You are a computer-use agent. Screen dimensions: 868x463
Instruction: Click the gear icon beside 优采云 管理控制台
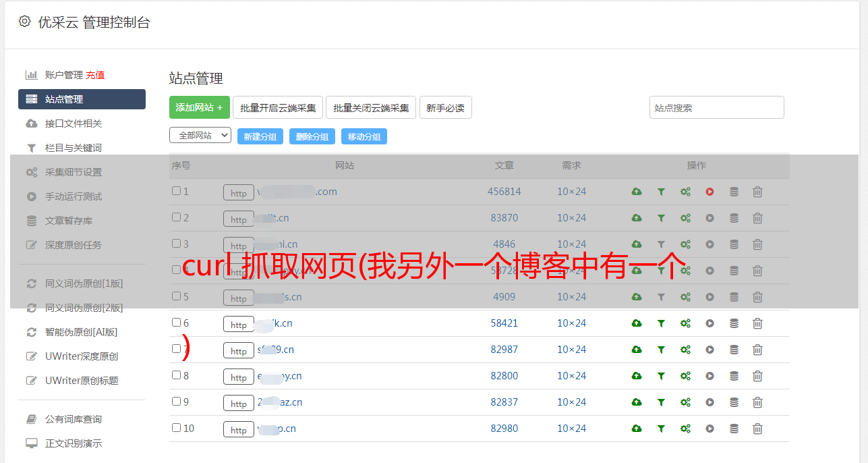coord(24,22)
